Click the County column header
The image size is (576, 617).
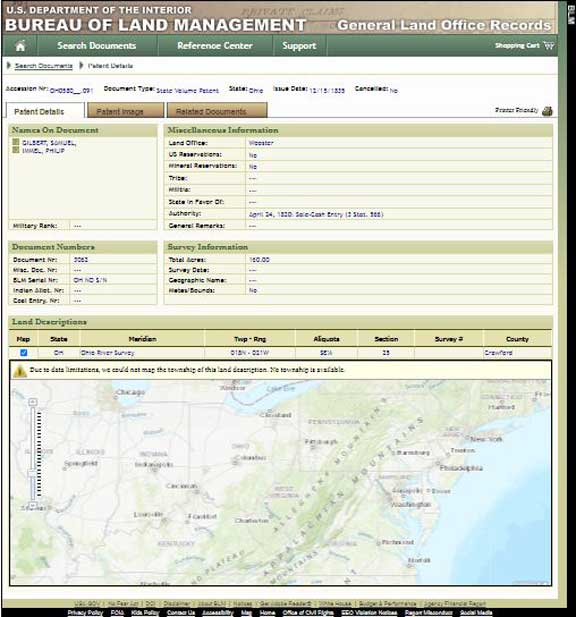(517, 339)
